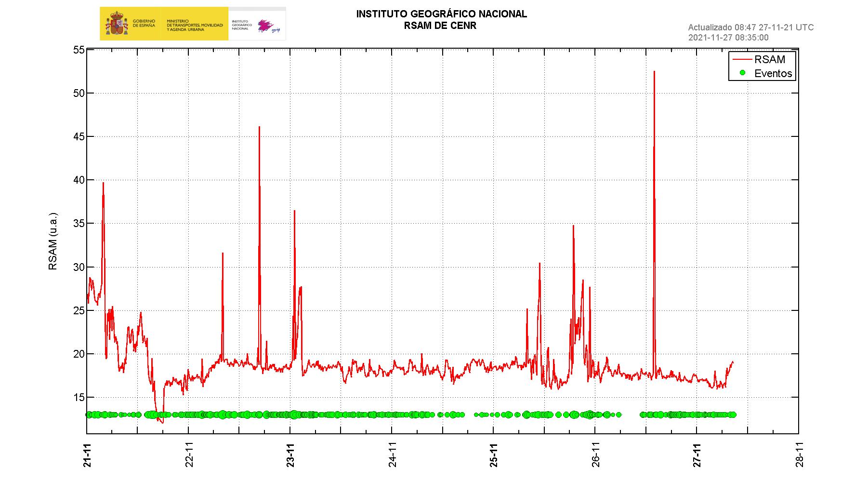Click the 27-11 date on x-axis
The width and height of the screenshot is (868, 482).
697,455
